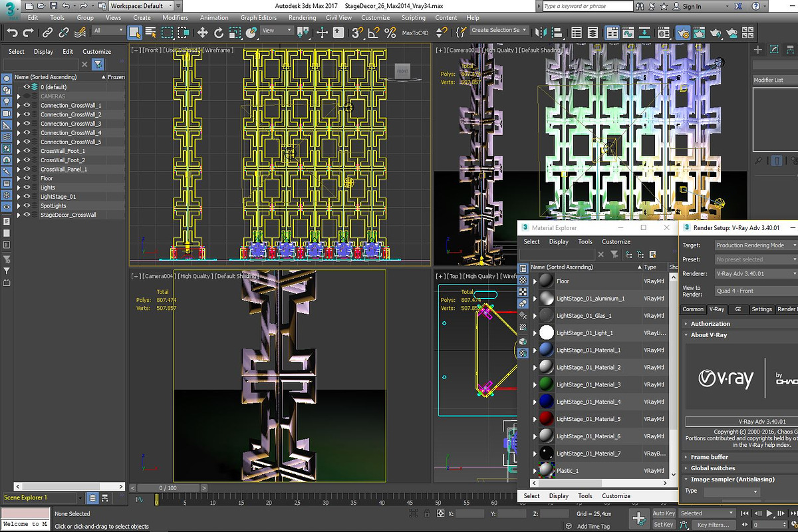
Task: Expand the Connection_CrossWall_1 tree item
Action: [x=19, y=106]
